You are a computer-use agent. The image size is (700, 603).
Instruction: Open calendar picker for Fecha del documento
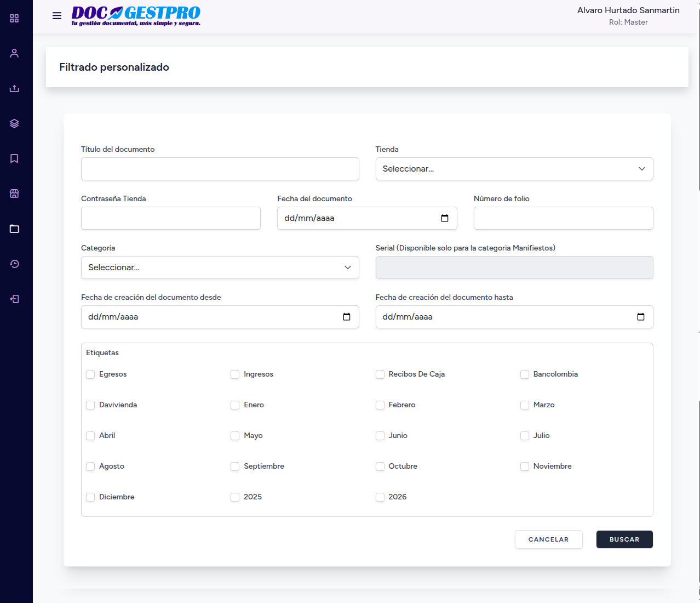click(x=445, y=218)
